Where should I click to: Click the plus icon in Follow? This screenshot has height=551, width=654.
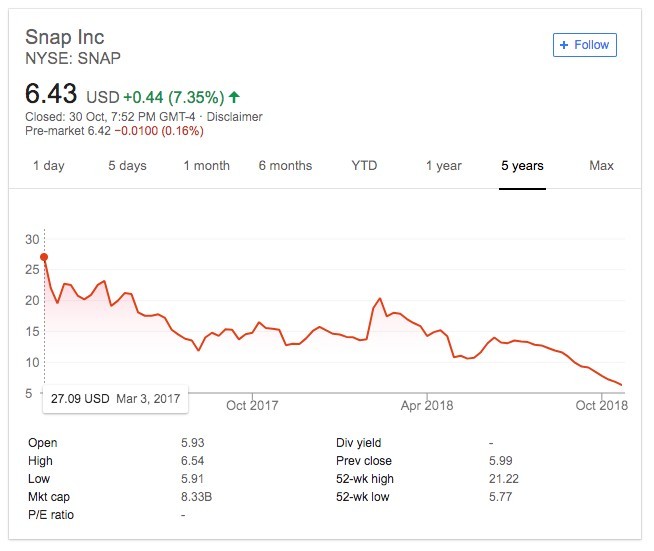click(564, 45)
